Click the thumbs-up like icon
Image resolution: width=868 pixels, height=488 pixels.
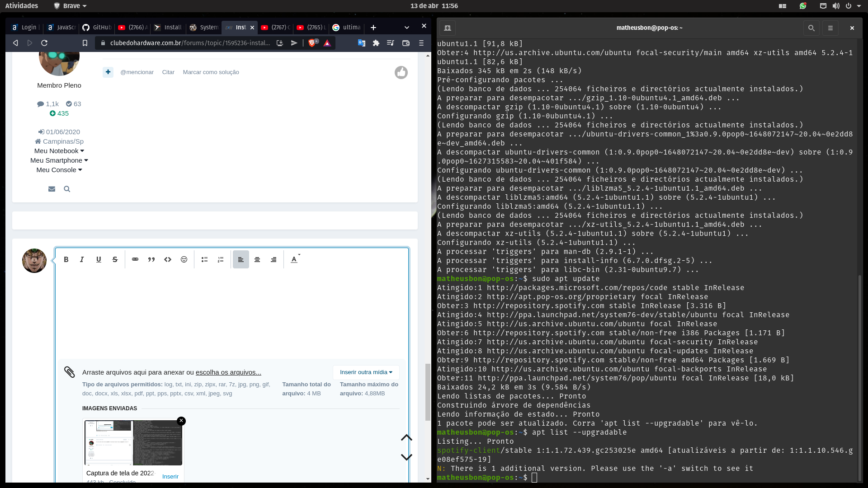tap(401, 72)
